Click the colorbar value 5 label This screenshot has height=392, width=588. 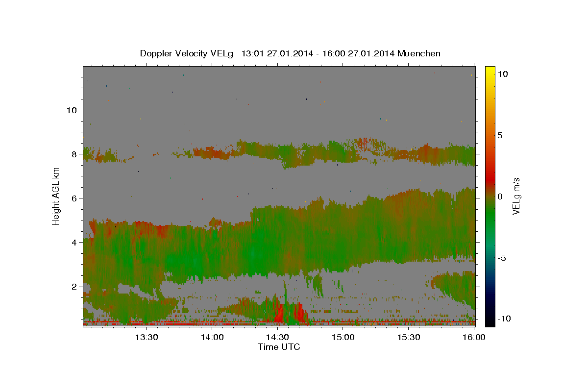pyautogui.click(x=500, y=135)
